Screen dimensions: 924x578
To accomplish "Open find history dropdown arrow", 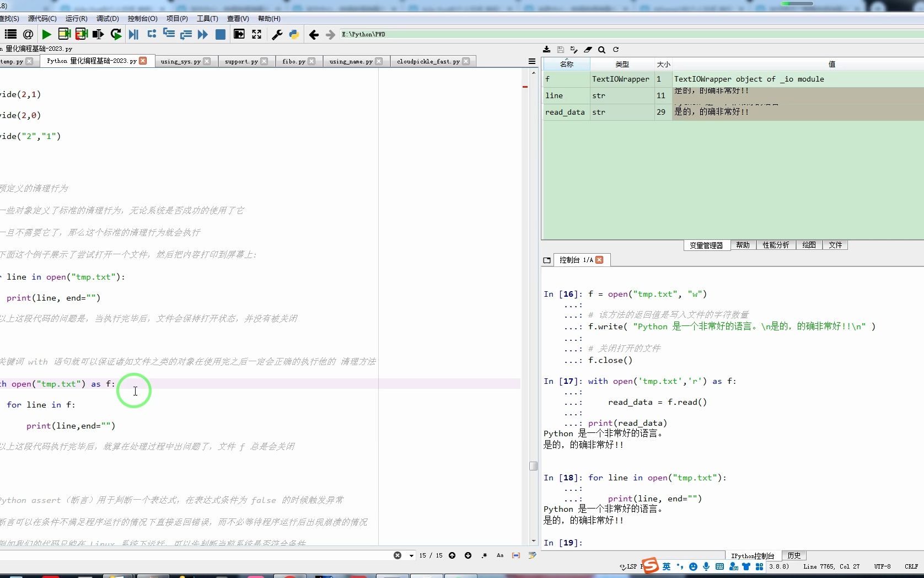I will [x=411, y=555].
